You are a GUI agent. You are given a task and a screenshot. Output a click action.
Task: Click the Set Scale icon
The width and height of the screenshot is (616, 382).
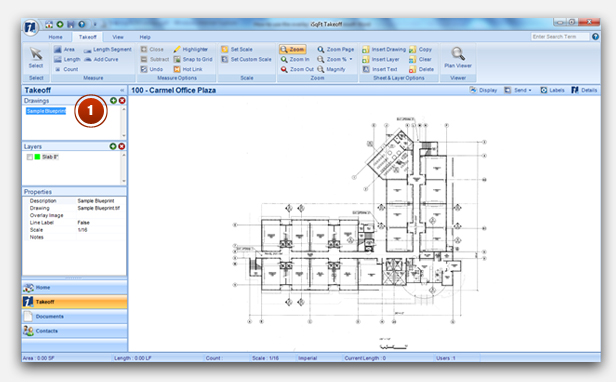tap(225, 49)
